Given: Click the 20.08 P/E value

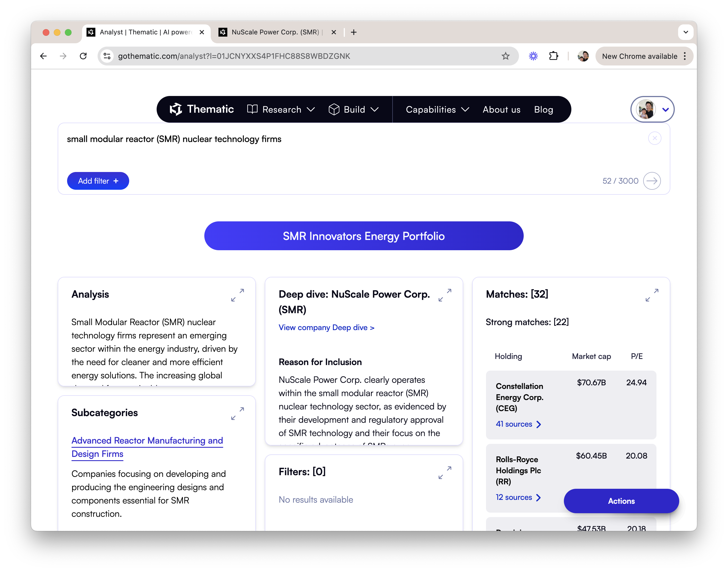Looking at the screenshot, I should pos(636,456).
